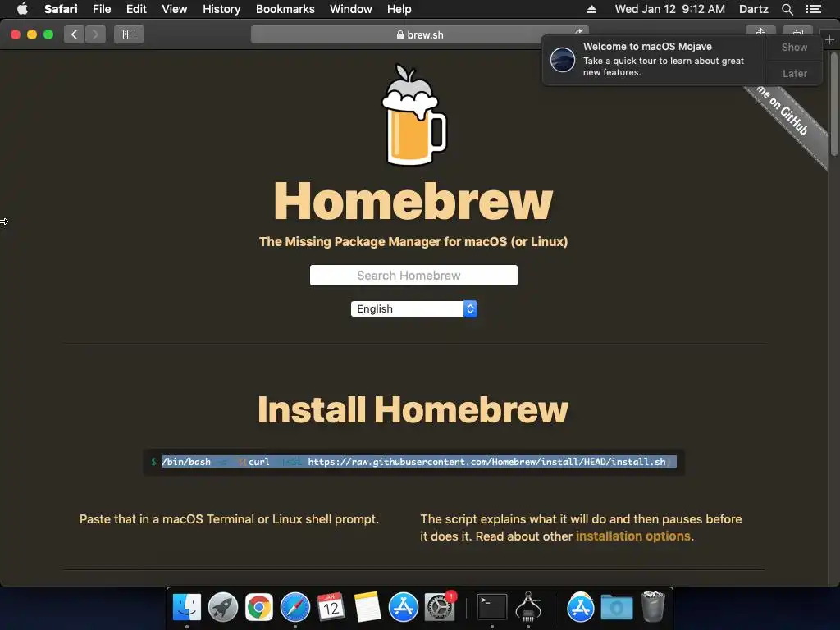Image resolution: width=840 pixels, height=630 pixels.
Task: Open the History menu
Action: (x=221, y=9)
